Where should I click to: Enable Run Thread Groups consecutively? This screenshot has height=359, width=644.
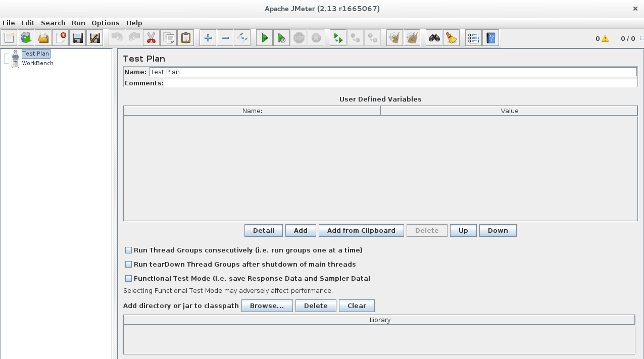coord(129,250)
